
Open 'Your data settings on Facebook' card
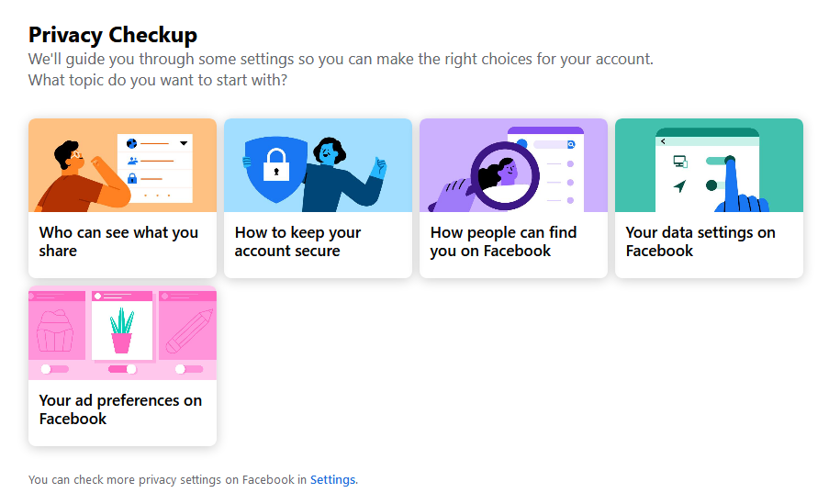point(709,198)
